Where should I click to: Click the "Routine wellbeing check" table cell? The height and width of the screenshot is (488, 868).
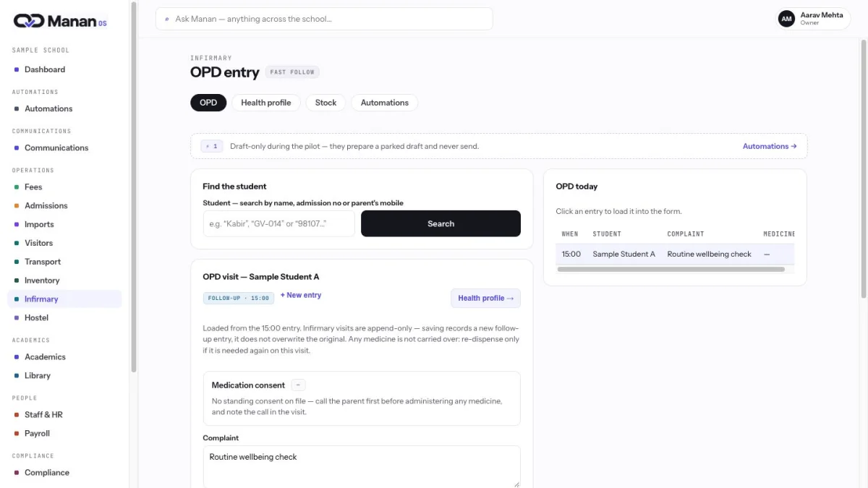(709, 254)
